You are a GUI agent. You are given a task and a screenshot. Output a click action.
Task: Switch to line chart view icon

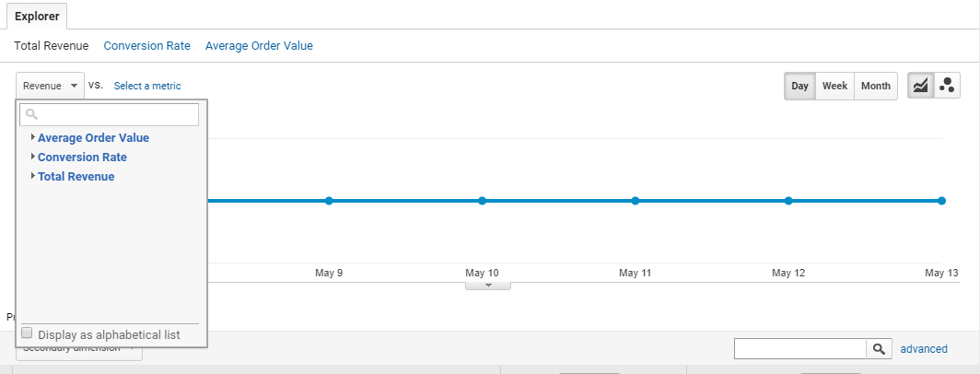coord(921,86)
